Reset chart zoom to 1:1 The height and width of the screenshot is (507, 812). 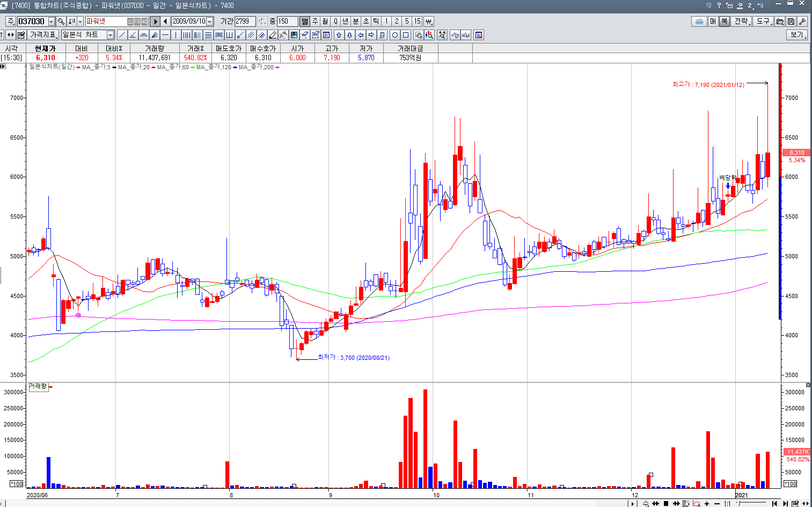[x=727, y=503]
